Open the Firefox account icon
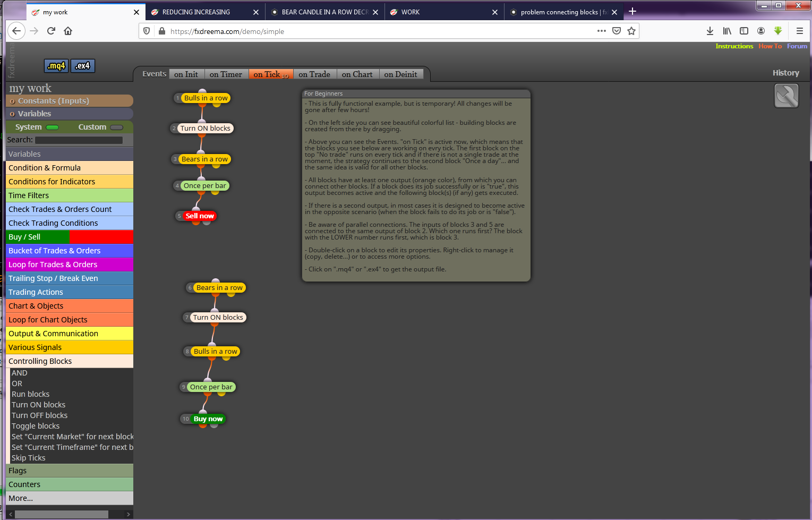This screenshot has width=812, height=520. pos(761,31)
